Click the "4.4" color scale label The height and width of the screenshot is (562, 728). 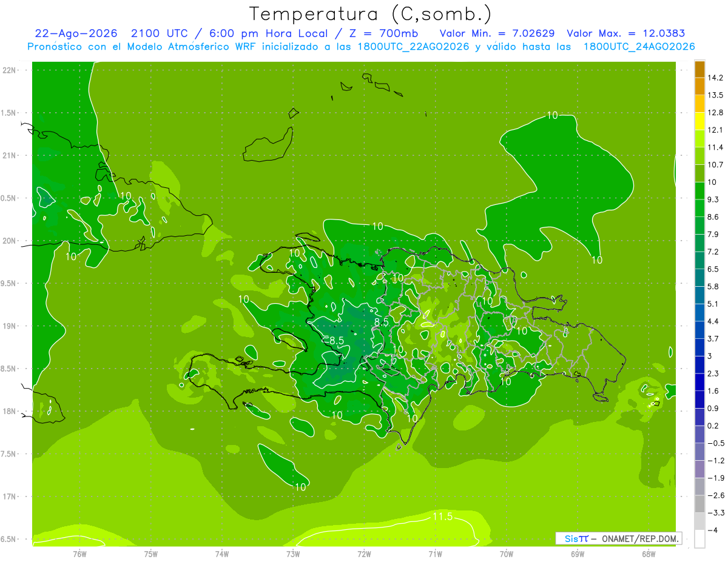click(714, 321)
